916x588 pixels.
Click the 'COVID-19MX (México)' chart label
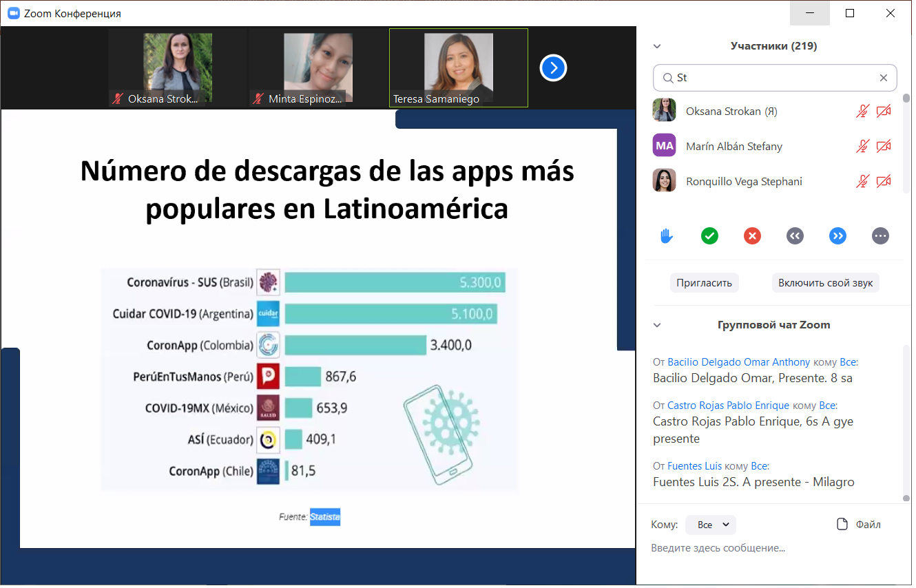point(199,408)
